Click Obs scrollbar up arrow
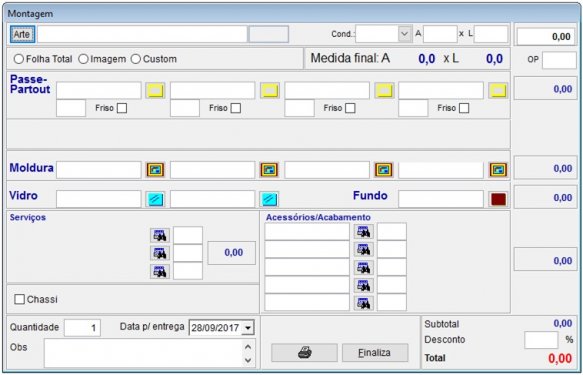Viewport: 583px width, 375px height. pos(248,347)
